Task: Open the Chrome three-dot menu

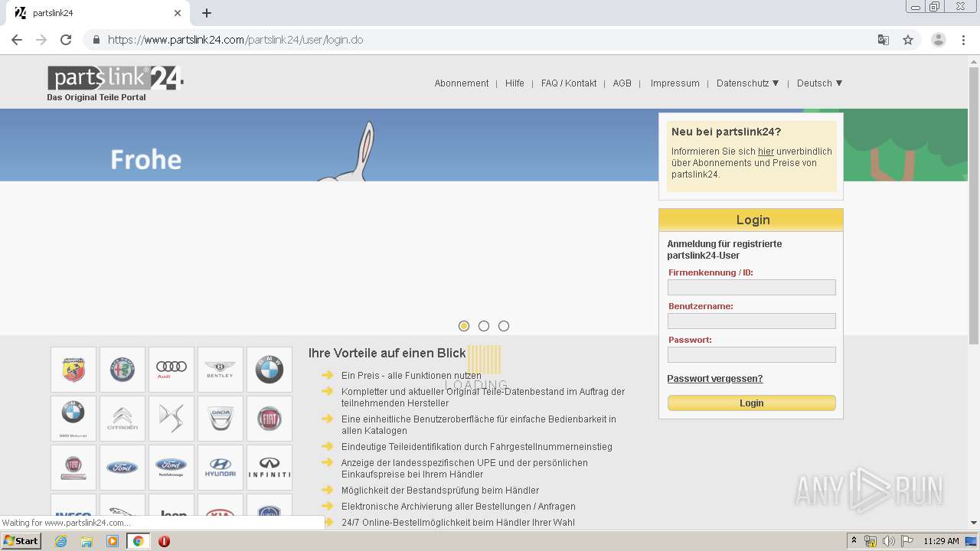Action: 963,40
